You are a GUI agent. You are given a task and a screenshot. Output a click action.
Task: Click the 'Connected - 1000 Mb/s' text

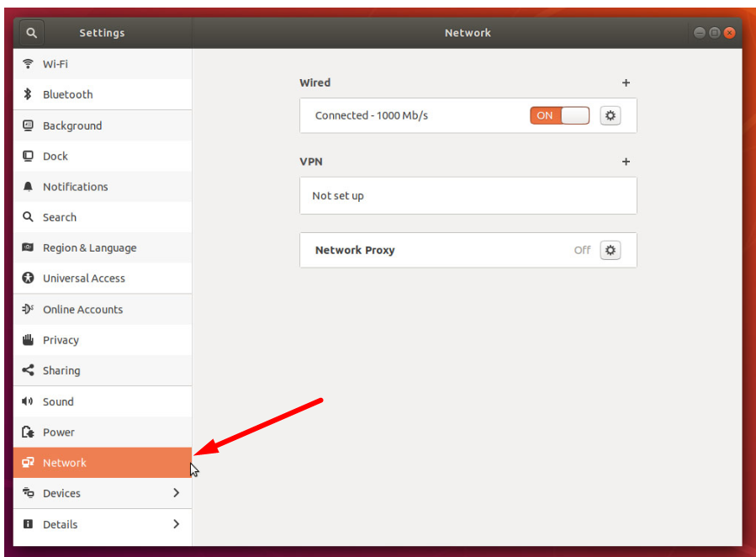tap(371, 116)
